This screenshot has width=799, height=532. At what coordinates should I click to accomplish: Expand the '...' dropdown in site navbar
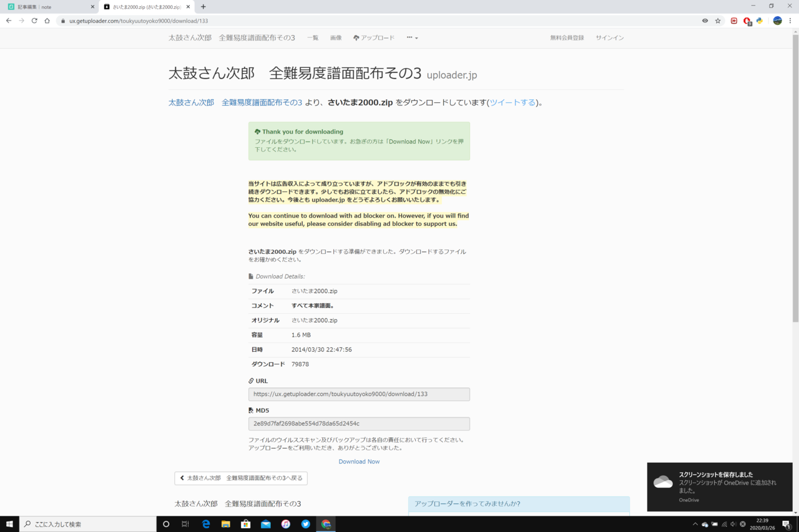click(412, 38)
